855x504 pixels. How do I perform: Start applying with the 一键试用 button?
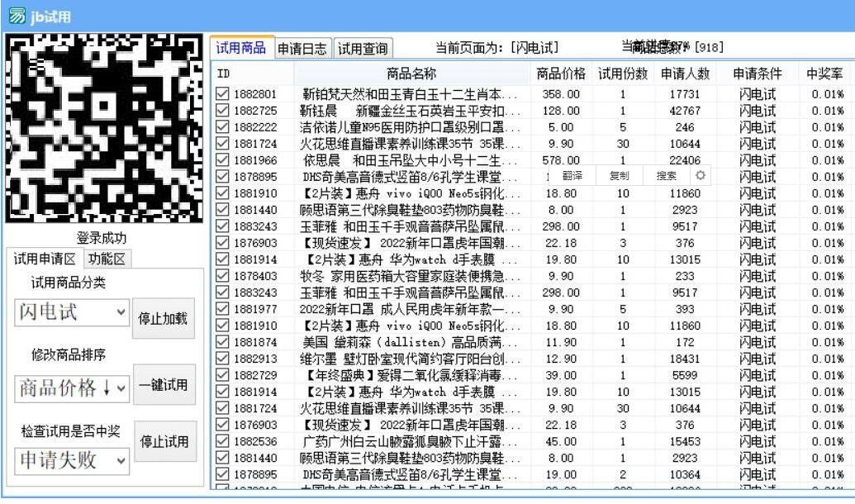pos(164,385)
